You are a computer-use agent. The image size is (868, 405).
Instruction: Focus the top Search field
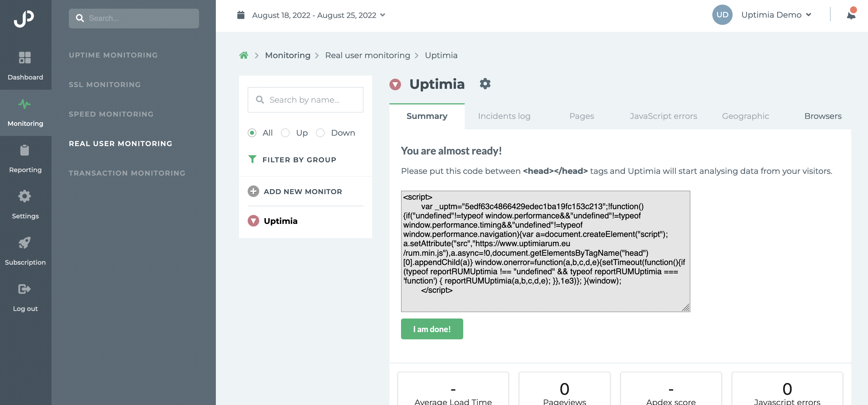click(x=133, y=18)
